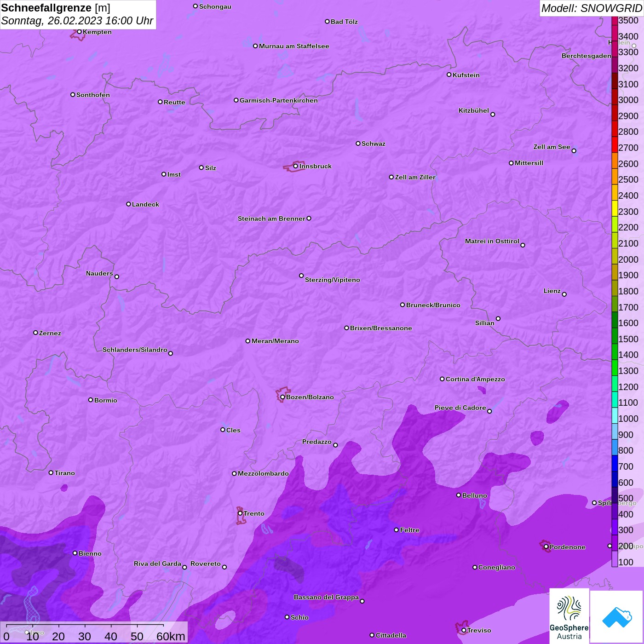644x644 pixels.
Task: Click the Bad Tölz label
Action: pyautogui.click(x=344, y=22)
